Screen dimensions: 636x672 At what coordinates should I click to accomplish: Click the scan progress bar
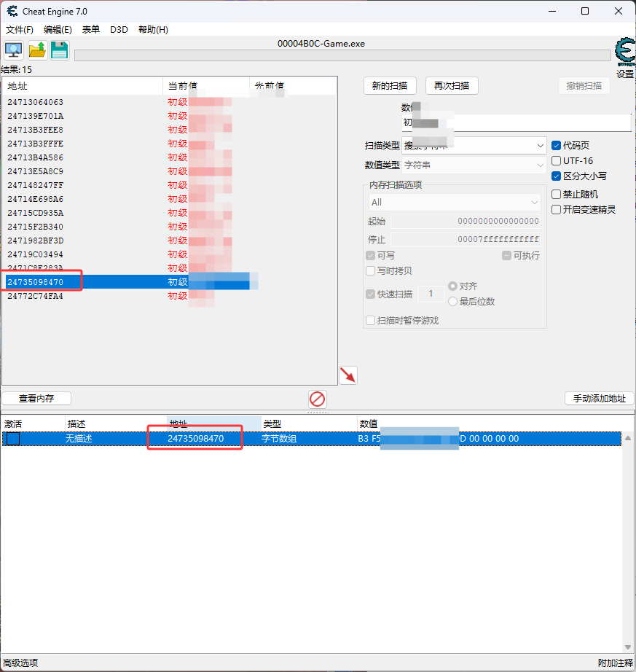point(342,55)
